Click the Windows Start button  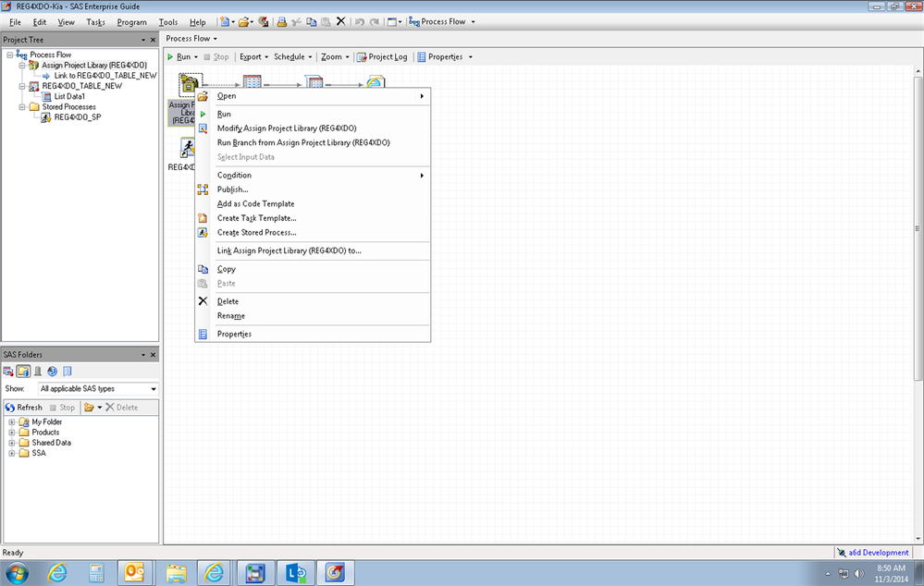[x=16, y=572]
